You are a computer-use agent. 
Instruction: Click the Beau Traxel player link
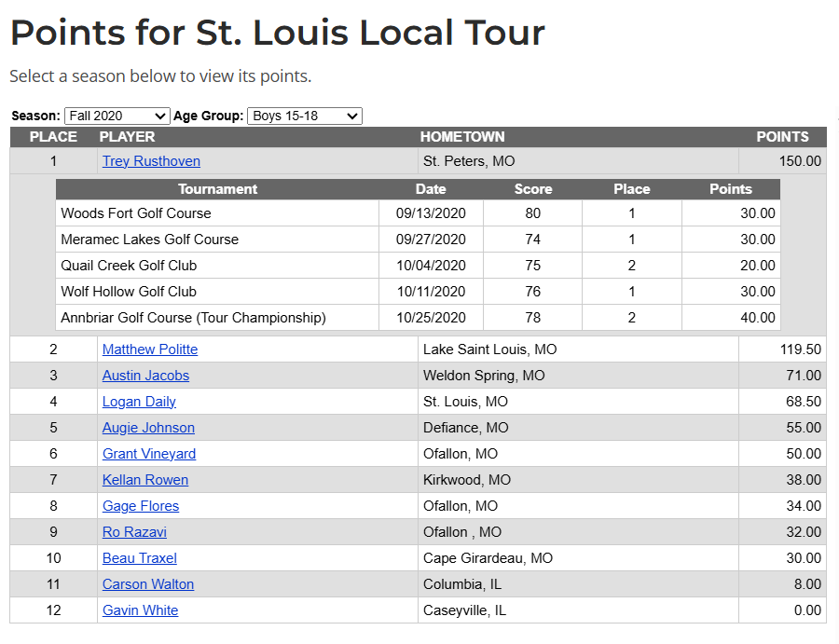pos(140,558)
